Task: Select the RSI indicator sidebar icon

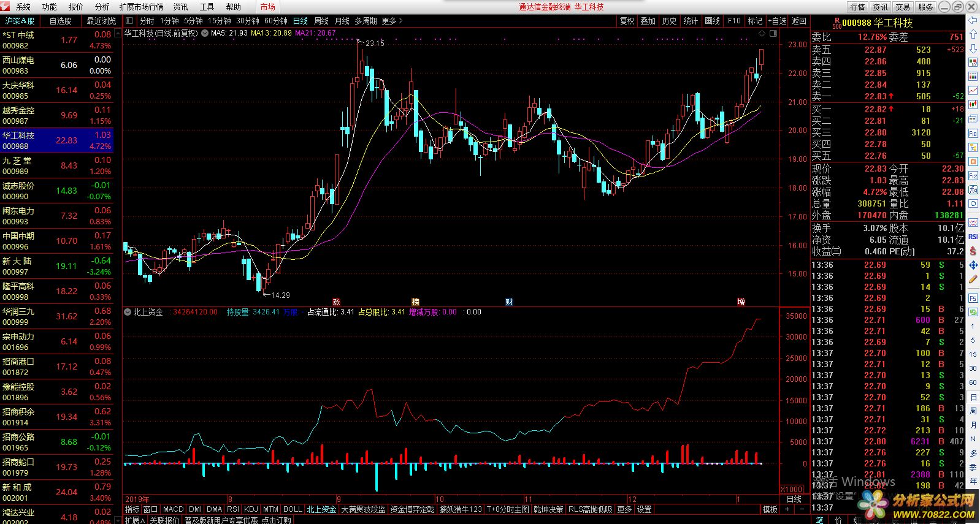Action: [x=973, y=237]
